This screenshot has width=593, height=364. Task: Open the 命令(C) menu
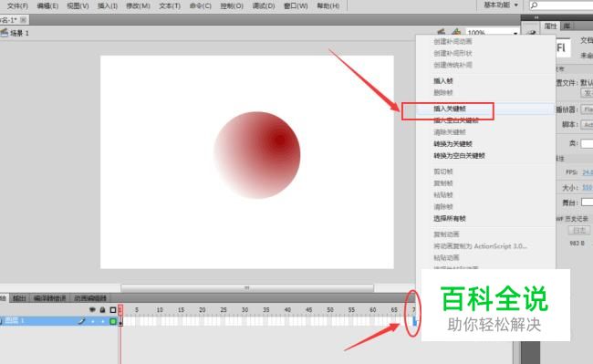coord(201,6)
